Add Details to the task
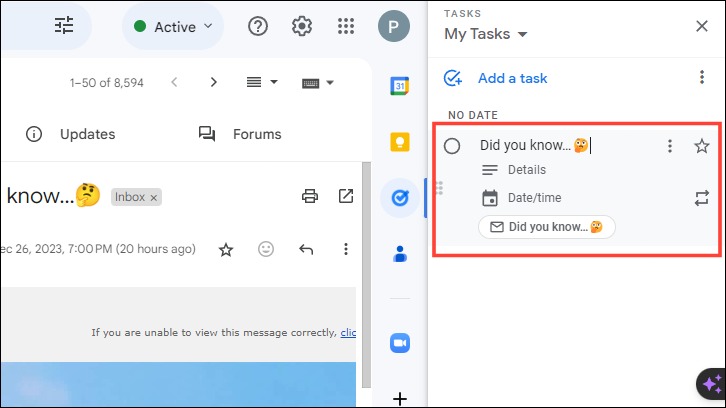726x408 pixels. 514,170
